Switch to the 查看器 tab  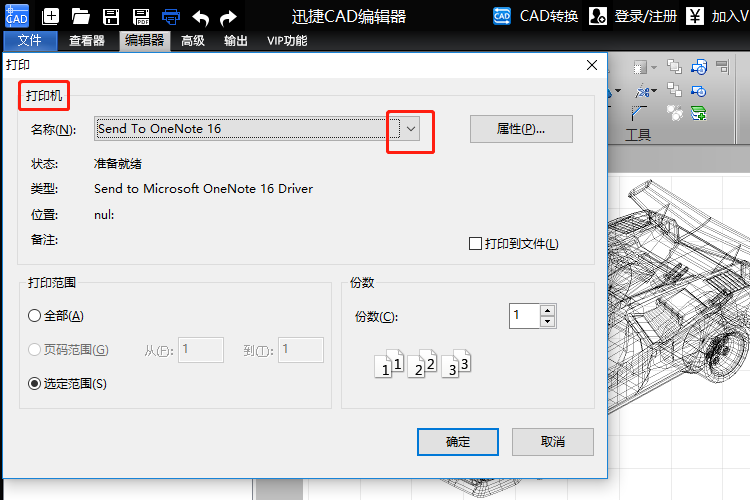click(87, 41)
